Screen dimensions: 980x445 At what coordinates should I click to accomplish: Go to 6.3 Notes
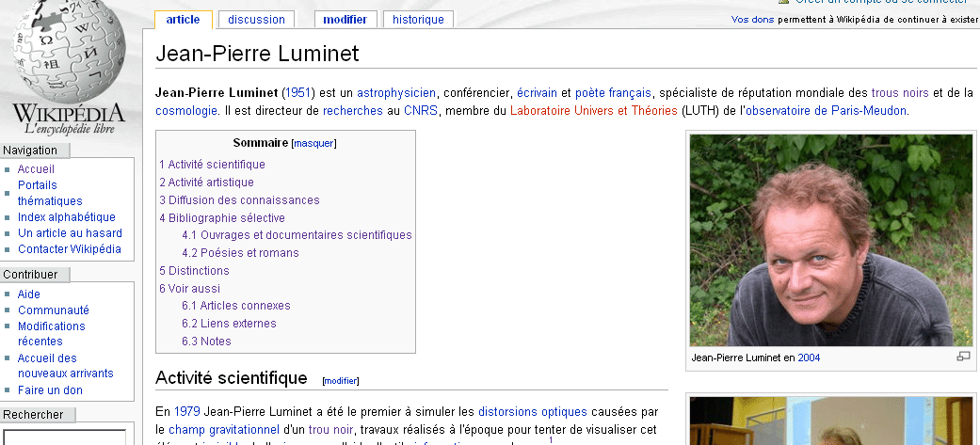click(x=206, y=342)
